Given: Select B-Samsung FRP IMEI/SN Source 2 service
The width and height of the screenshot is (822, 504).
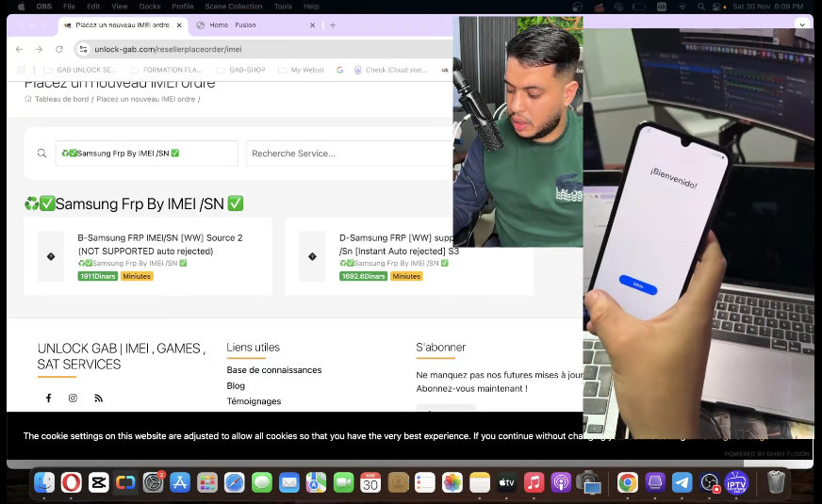Looking at the screenshot, I should coord(148,257).
